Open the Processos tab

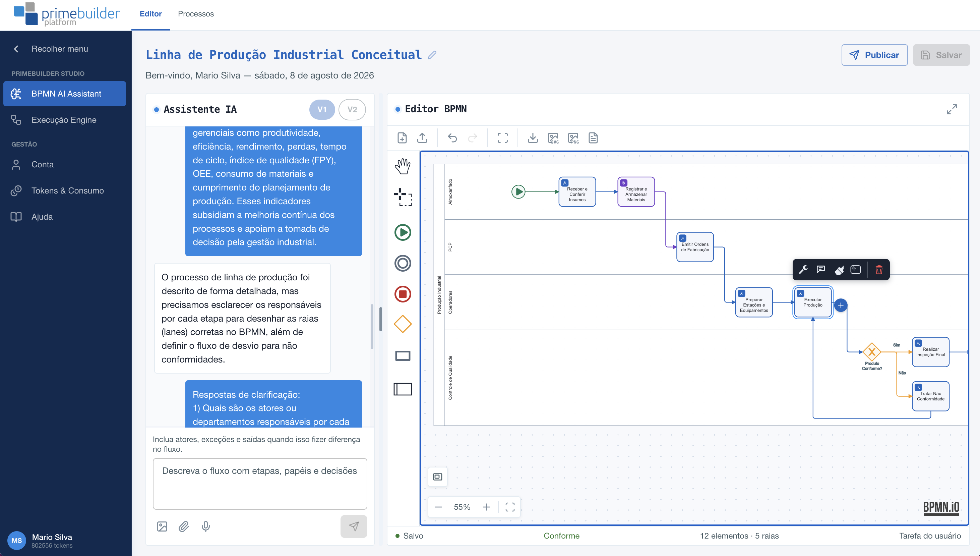click(196, 14)
